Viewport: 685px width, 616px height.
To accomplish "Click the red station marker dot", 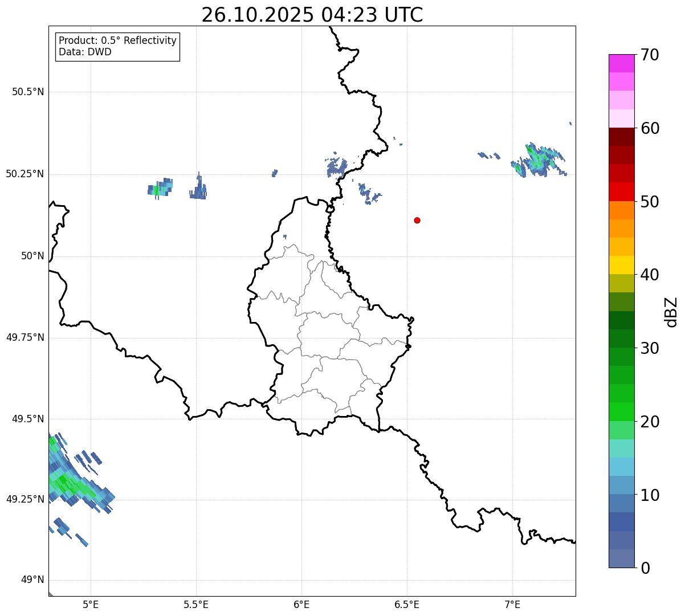I will point(417,220).
